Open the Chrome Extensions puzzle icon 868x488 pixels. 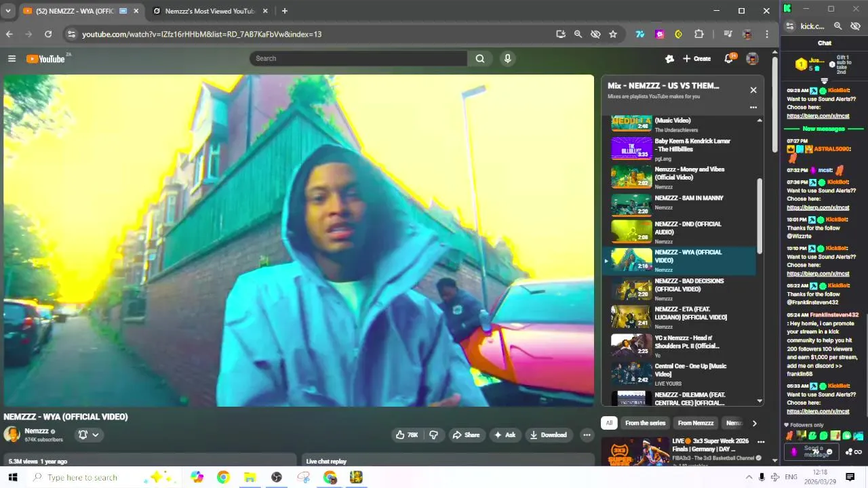[x=699, y=34]
